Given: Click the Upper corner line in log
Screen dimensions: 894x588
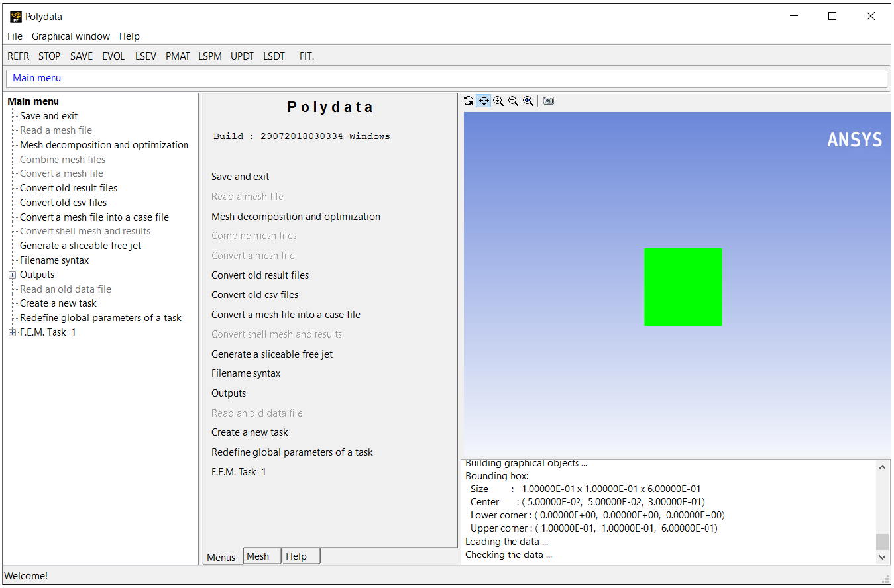Looking at the screenshot, I should [594, 528].
